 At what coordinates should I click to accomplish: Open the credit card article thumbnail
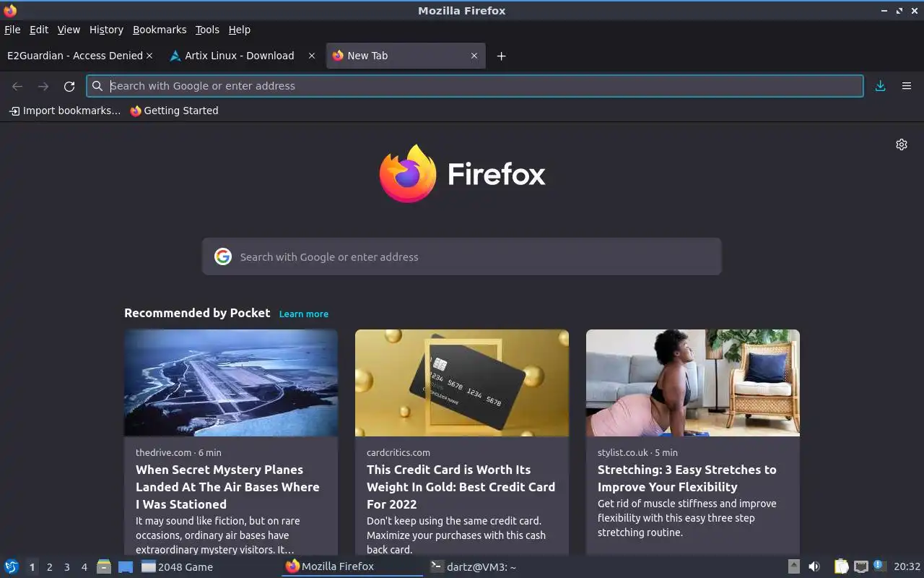462,383
